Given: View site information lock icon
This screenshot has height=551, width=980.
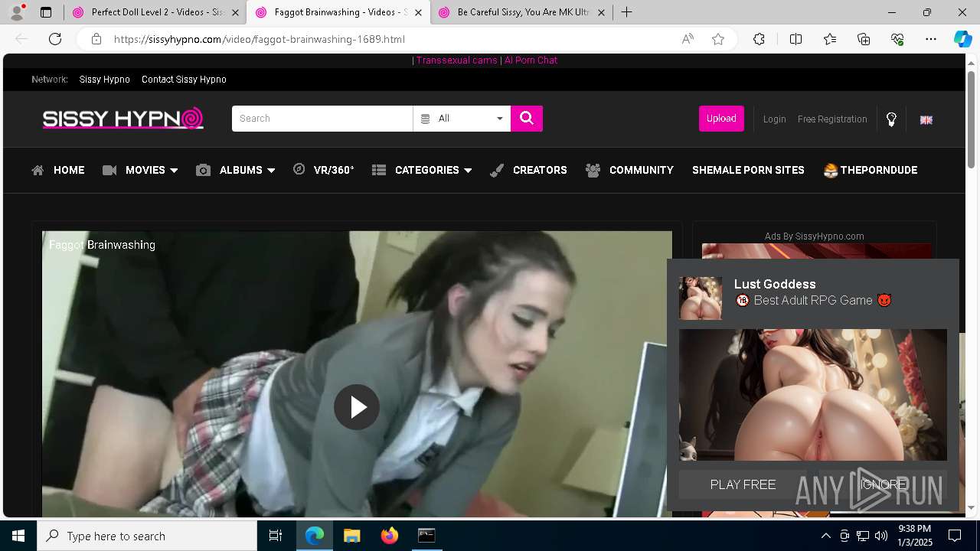Looking at the screenshot, I should coord(96,39).
